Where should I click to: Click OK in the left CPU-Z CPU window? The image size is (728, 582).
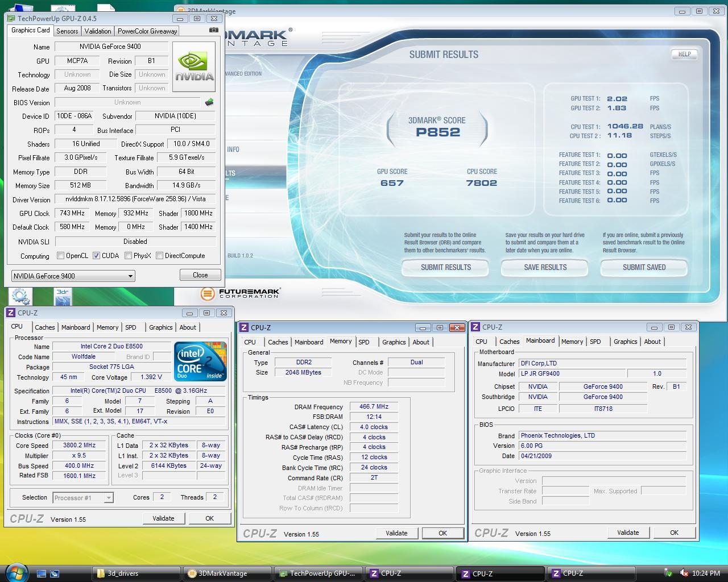pos(209,518)
